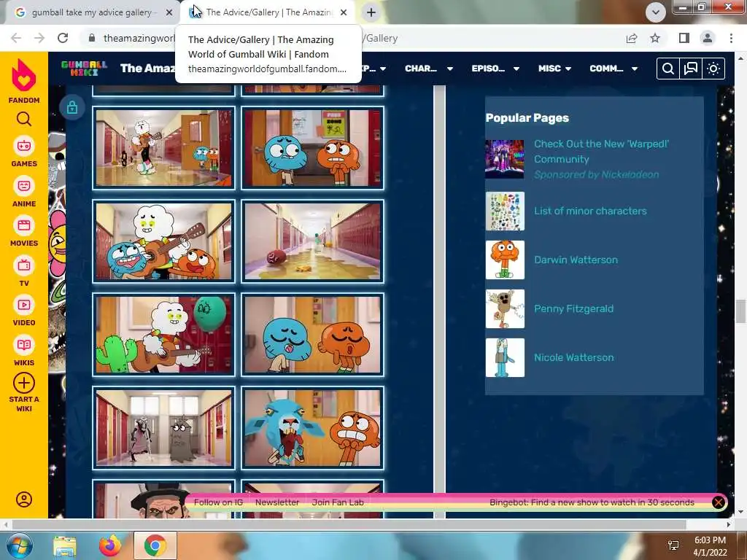Click the browser back arrow
The height and width of the screenshot is (560, 747).
pyautogui.click(x=16, y=38)
